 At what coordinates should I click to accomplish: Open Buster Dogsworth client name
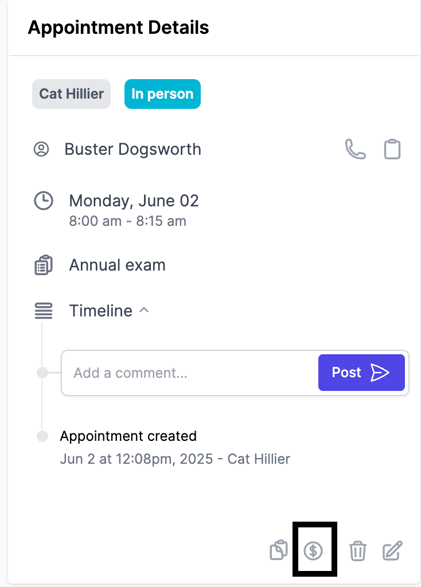tap(133, 149)
